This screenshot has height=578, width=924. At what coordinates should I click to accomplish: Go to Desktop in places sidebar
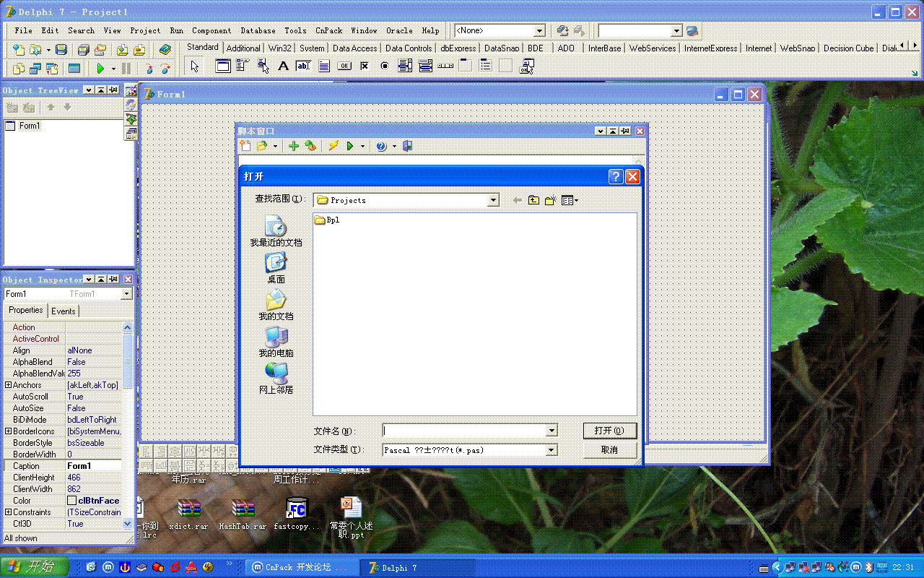(276, 268)
